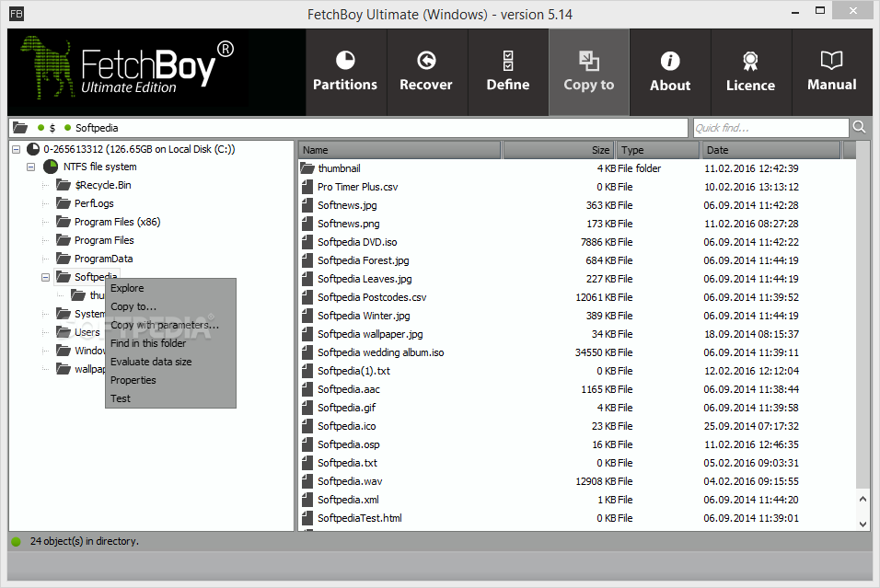
Task: Open the Partitions toolbar button
Action: (x=345, y=73)
